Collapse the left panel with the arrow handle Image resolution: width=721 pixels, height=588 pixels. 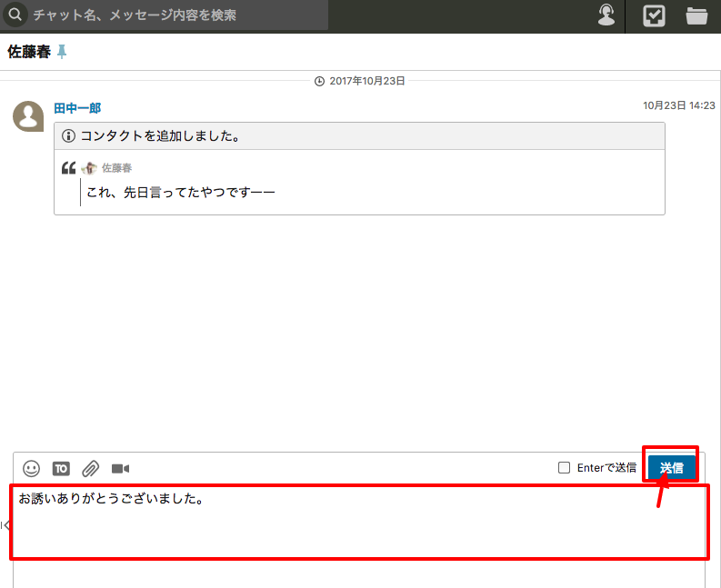click(x=5, y=525)
